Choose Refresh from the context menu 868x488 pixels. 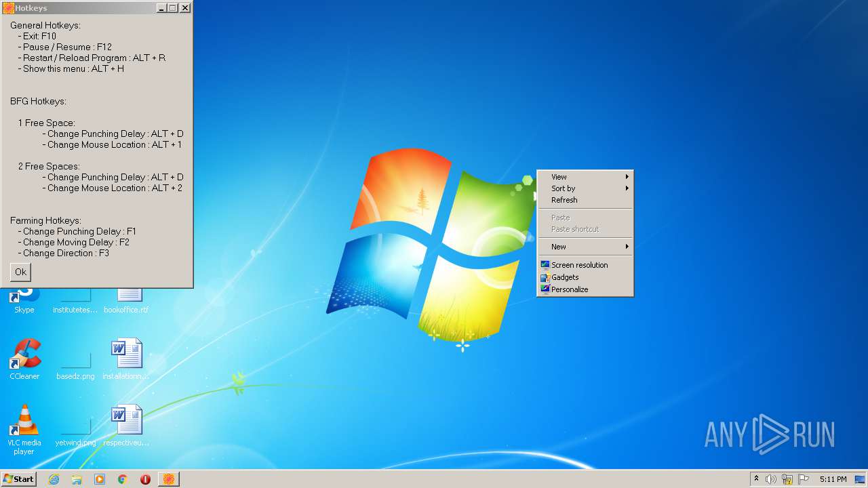coord(585,200)
